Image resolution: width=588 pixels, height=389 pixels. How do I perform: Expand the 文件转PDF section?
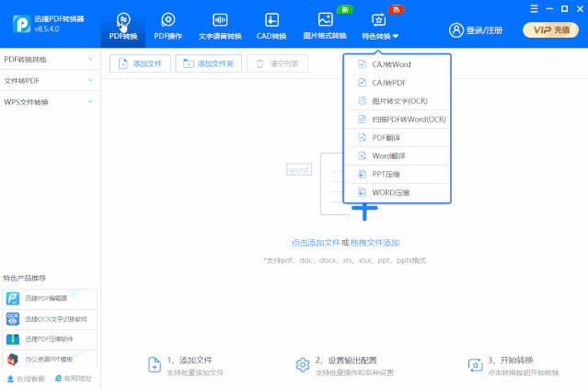coord(50,81)
